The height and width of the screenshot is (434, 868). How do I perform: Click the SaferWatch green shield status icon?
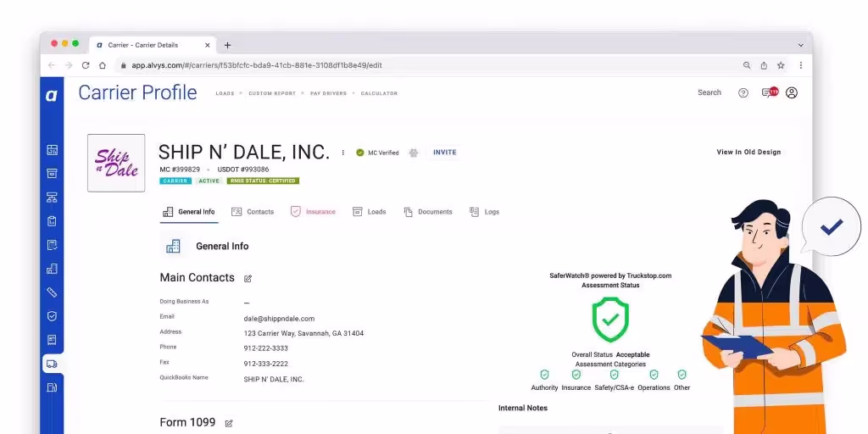tap(610, 320)
